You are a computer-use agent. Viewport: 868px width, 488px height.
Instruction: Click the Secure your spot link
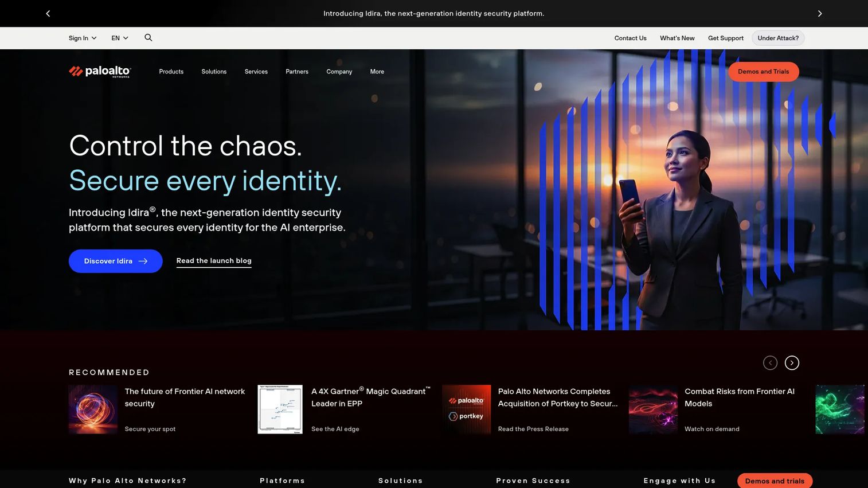coord(150,429)
